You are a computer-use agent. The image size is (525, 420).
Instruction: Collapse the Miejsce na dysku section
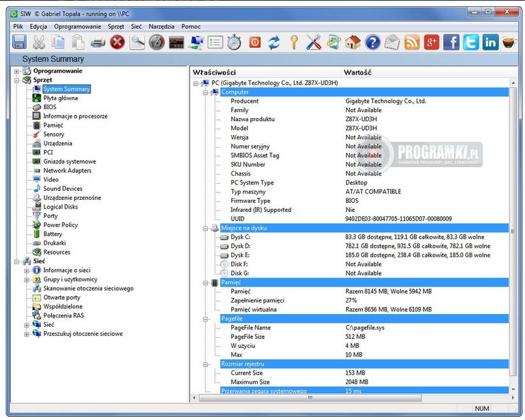pyautogui.click(x=205, y=229)
